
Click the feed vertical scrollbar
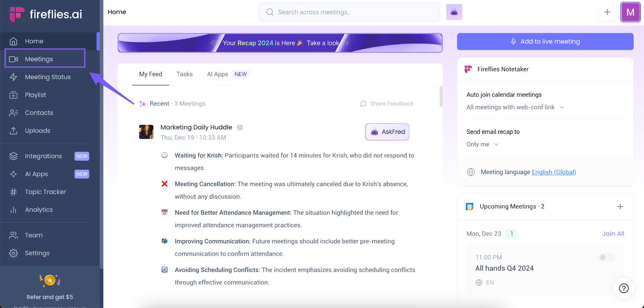(x=441, y=97)
